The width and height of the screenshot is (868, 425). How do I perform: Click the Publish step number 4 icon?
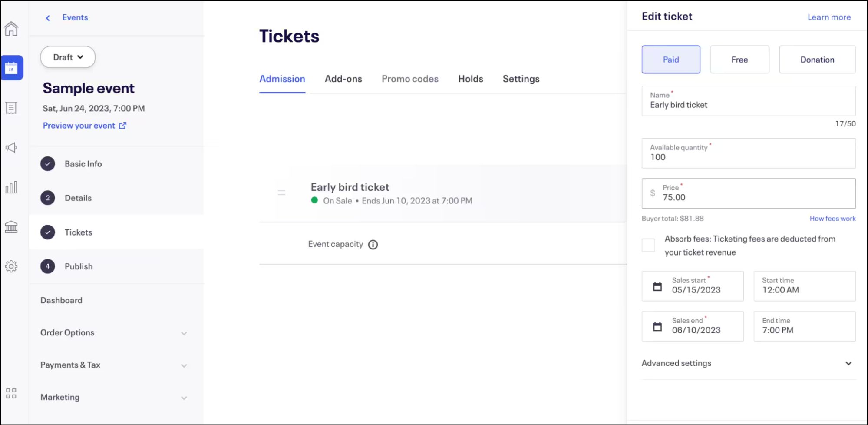pos(48,266)
